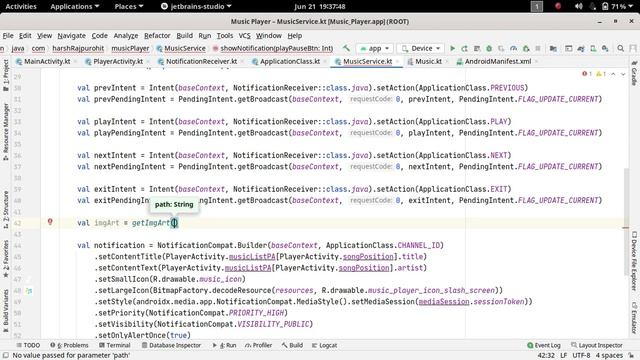
Task: Click the Apply Code Changes icon
Action: tap(477, 48)
